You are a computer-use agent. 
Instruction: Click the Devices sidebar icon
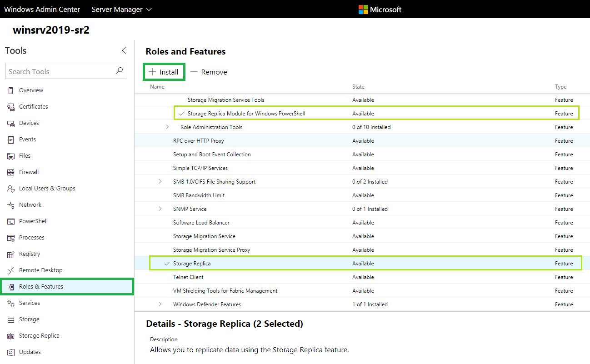(11, 123)
